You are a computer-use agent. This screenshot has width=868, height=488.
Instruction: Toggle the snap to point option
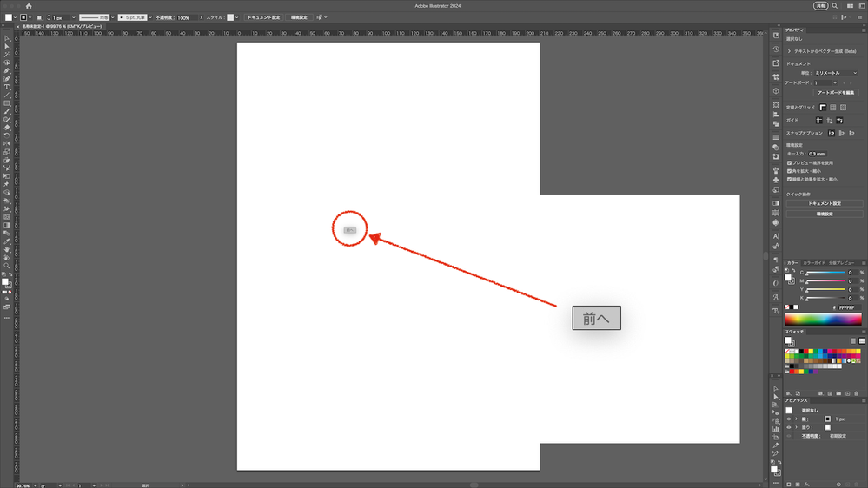point(832,133)
